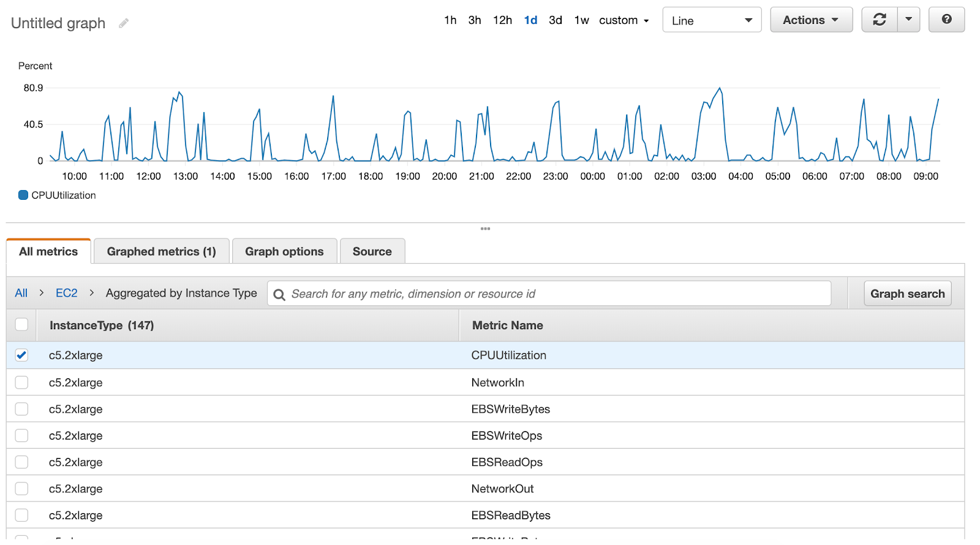
Task: Check the EBSWriteBytes row checkbox
Action: [21, 409]
